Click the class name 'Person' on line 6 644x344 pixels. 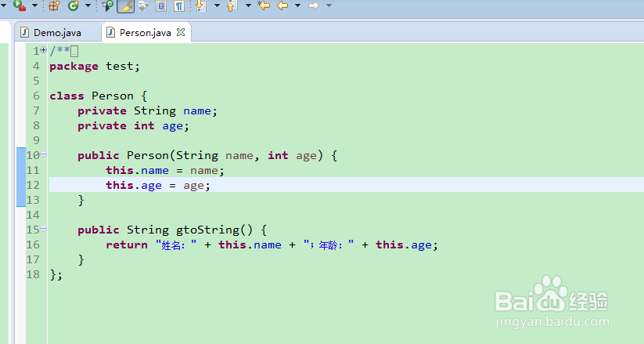pyautogui.click(x=113, y=96)
